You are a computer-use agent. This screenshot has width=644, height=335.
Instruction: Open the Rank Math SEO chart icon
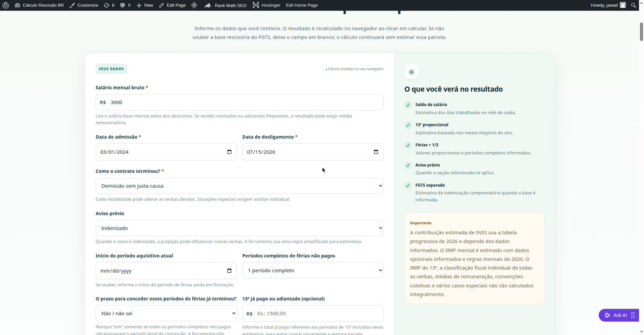click(x=208, y=5)
